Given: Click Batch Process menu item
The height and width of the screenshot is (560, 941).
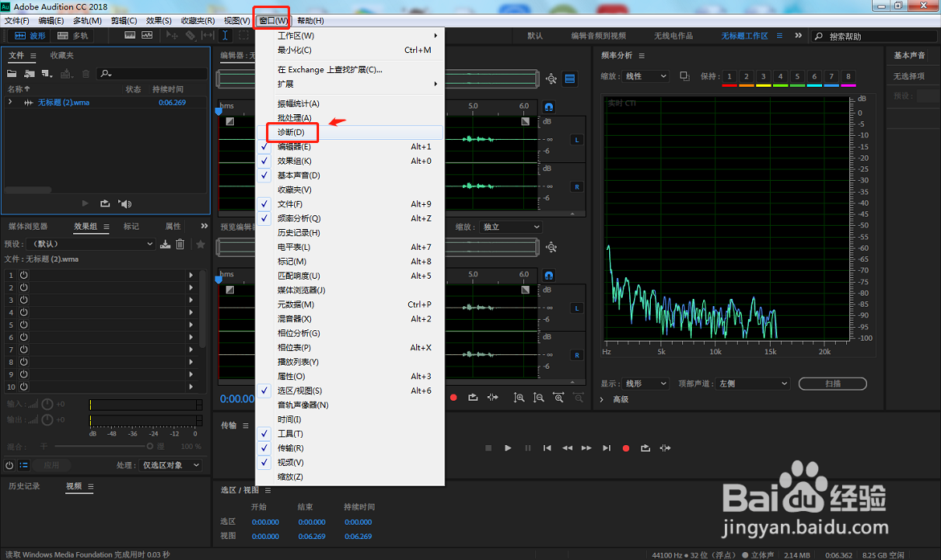Looking at the screenshot, I should pyautogui.click(x=350, y=117).
